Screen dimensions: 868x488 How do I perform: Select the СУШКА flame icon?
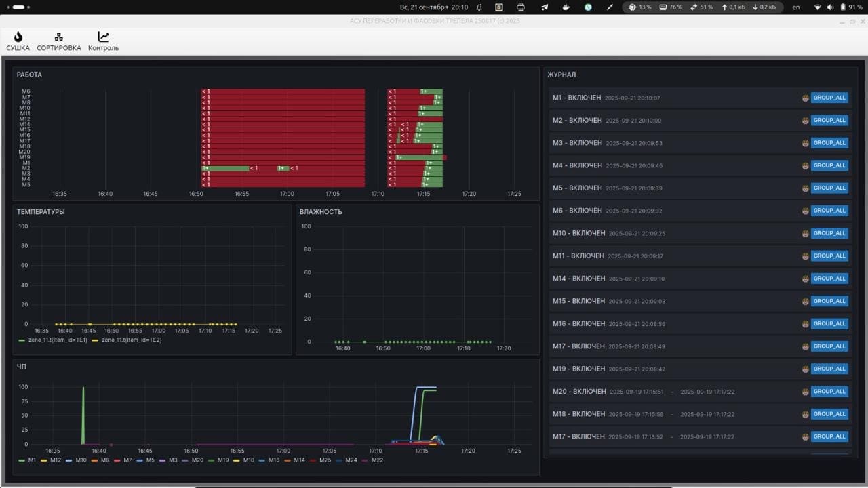(x=18, y=37)
